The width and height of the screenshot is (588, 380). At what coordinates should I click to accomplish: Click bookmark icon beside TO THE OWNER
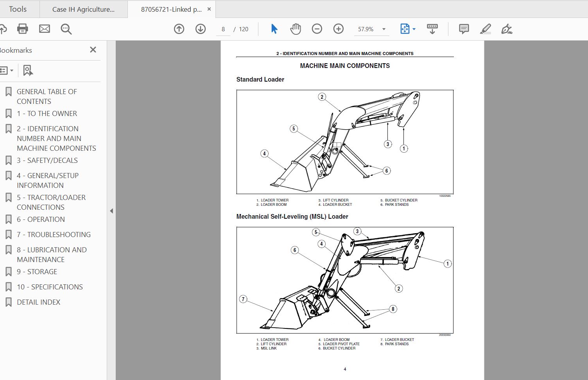tap(8, 114)
